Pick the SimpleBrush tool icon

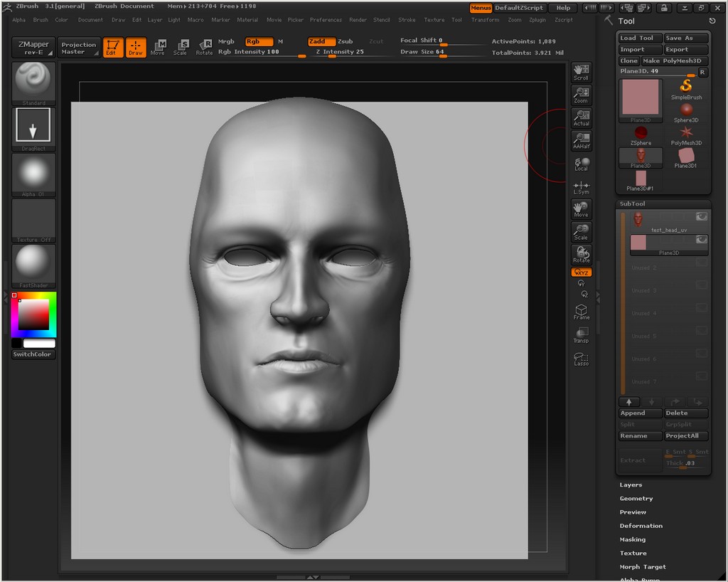pyautogui.click(x=686, y=88)
